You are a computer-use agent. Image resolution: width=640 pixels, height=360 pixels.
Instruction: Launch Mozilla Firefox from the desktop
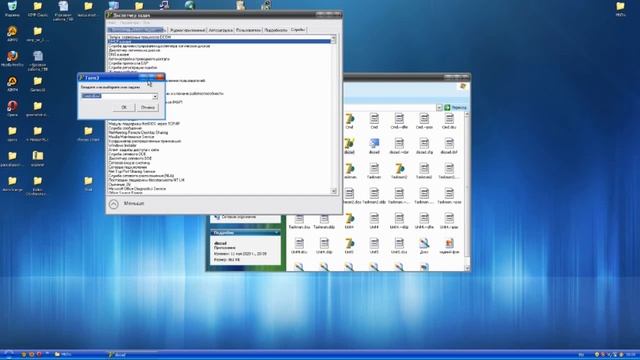tap(12, 58)
